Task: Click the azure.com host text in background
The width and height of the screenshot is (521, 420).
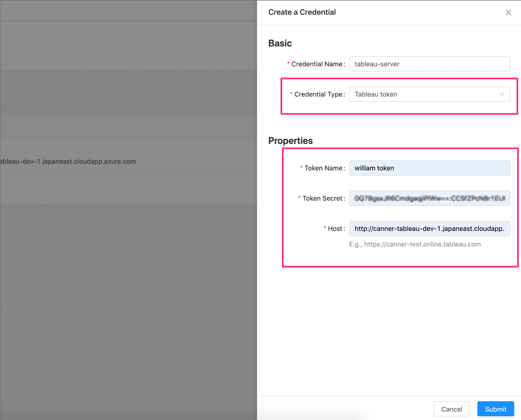Action: [68, 162]
